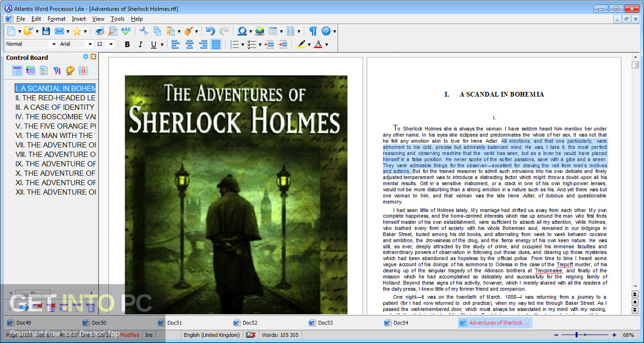
Task: Click the vertical scrollbar thumb
Action: tap(635, 65)
